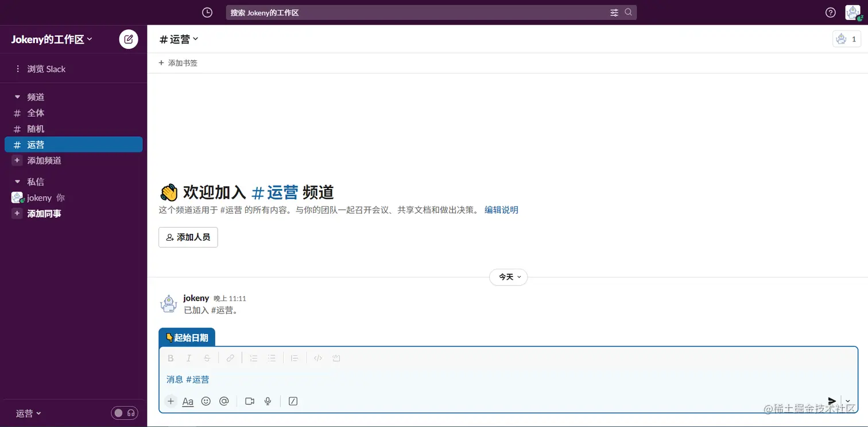Open the emoji picker
Image resolution: width=868 pixels, height=427 pixels.
click(206, 401)
